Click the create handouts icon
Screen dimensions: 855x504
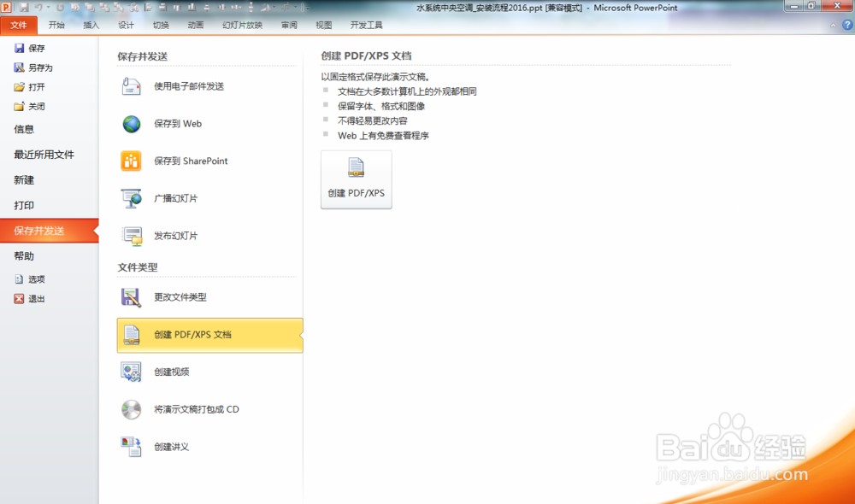tap(132, 447)
